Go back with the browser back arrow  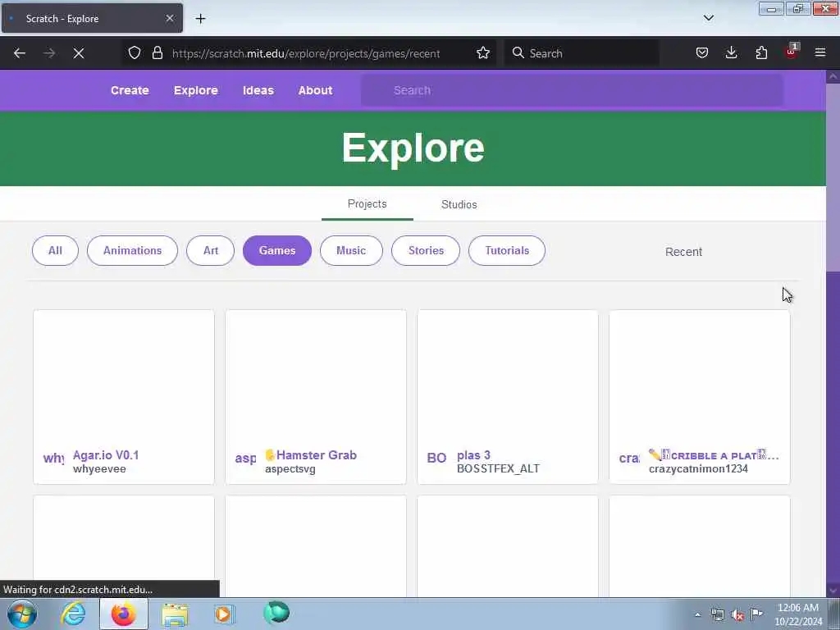[x=20, y=53]
